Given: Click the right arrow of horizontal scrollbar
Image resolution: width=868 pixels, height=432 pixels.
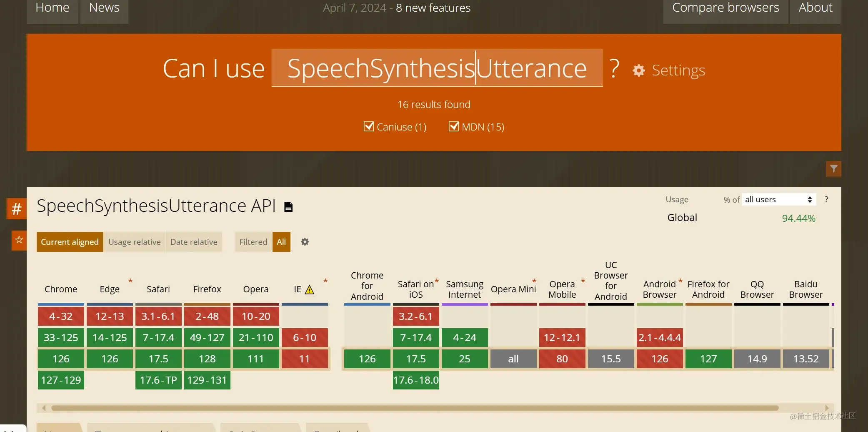Looking at the screenshot, I should click(827, 408).
